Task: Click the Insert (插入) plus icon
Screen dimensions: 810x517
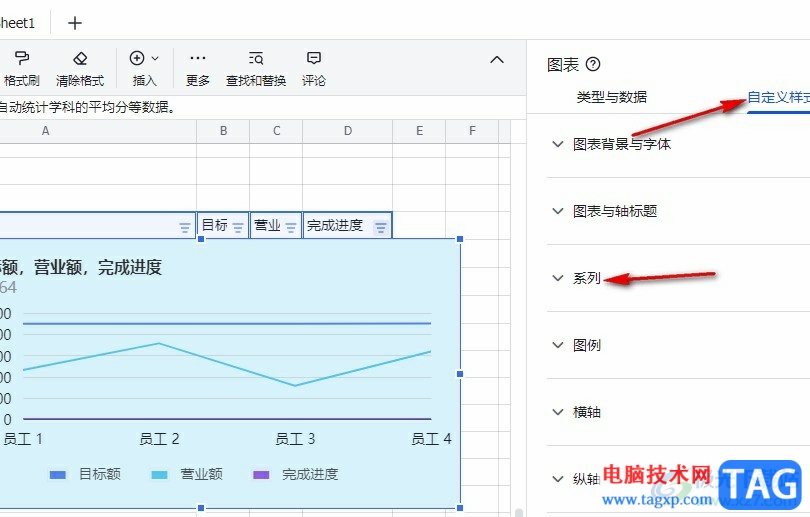Action: coord(137,58)
